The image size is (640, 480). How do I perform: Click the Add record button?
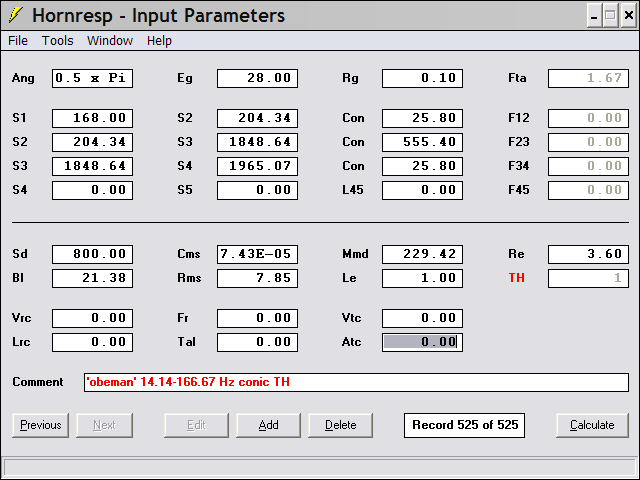(x=268, y=425)
